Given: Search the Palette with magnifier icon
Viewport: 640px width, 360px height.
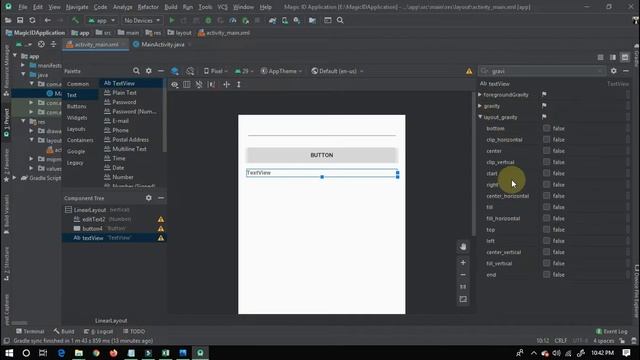Looking at the screenshot, I should [x=136, y=71].
